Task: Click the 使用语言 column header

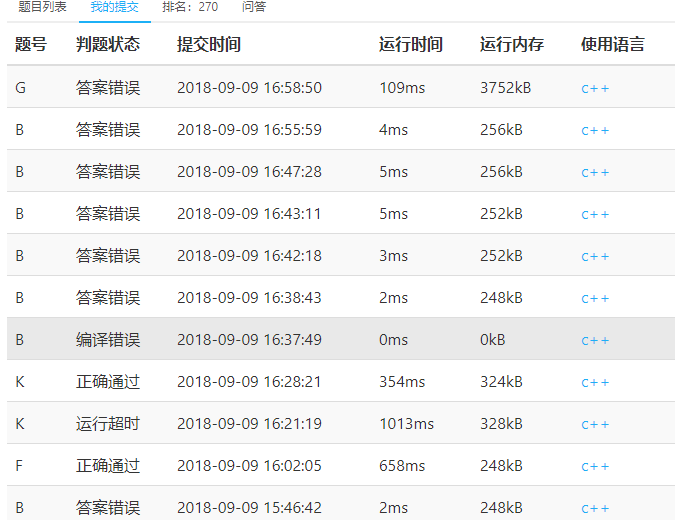Action: (613, 45)
